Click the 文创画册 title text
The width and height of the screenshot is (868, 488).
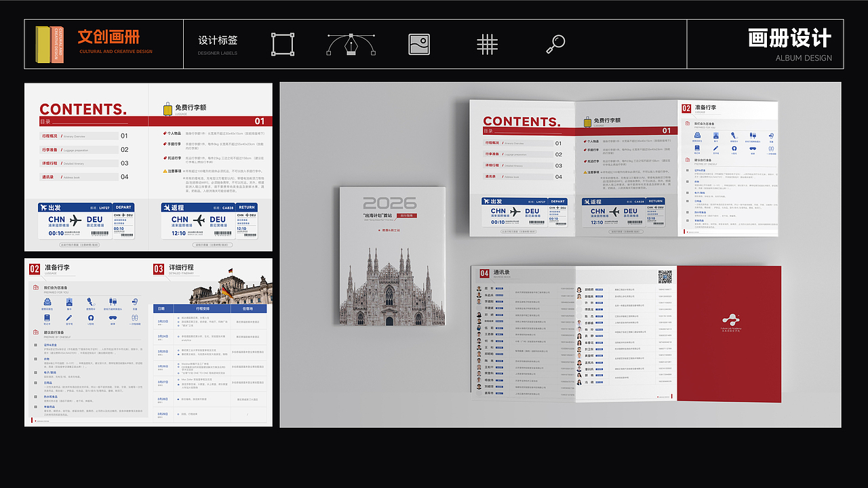pyautogui.click(x=108, y=37)
